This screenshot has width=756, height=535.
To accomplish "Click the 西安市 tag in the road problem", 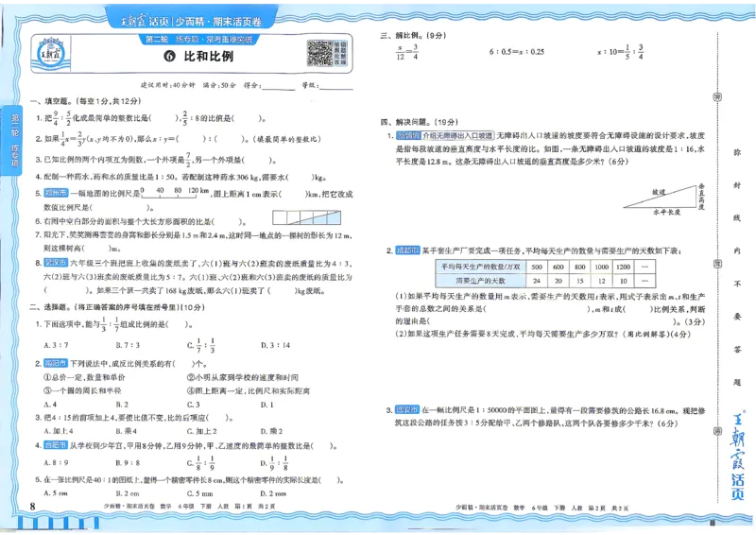I will (x=407, y=409).
